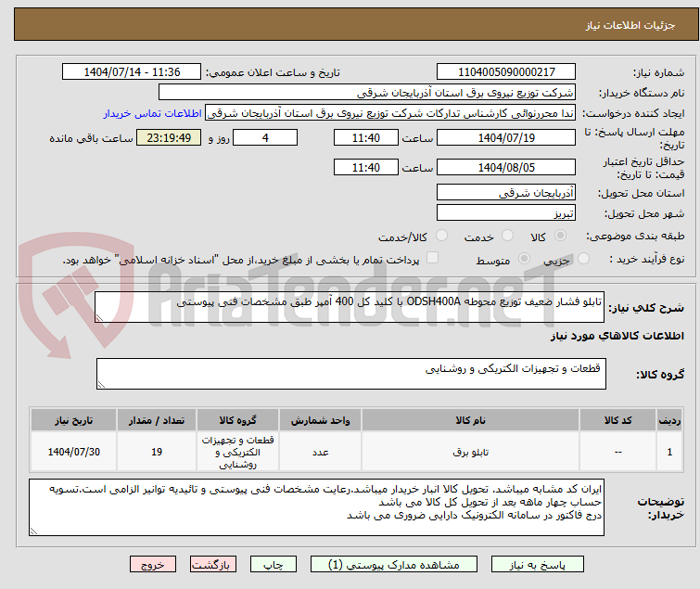Image resolution: width=700 pixels, height=589 pixels.
Task: Select the کالا/خدمت radio button
Action: point(441,235)
